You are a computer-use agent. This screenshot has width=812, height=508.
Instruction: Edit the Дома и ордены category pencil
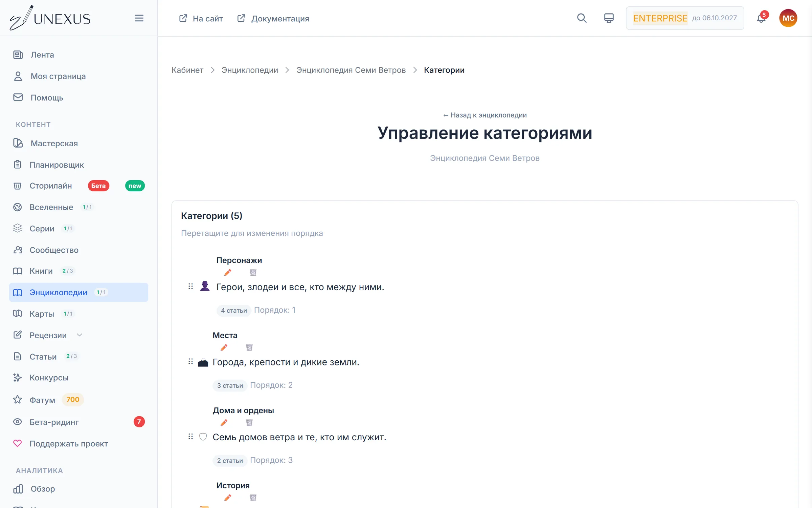tap(224, 423)
